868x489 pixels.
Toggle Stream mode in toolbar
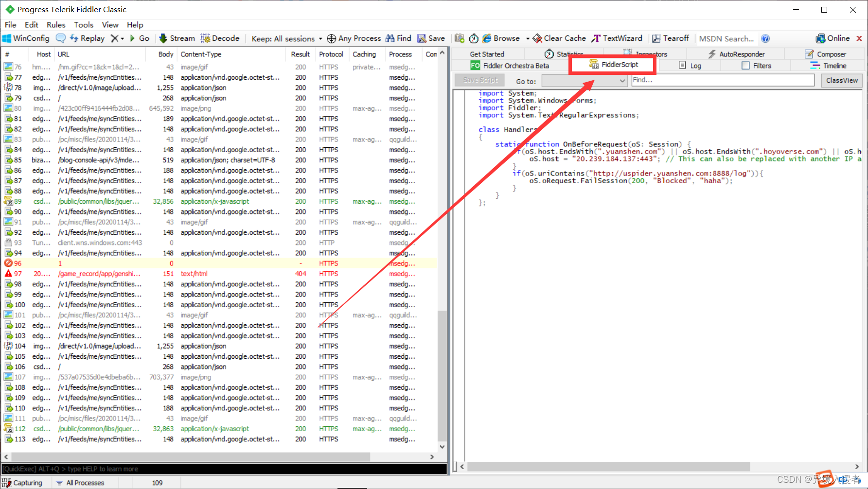pyautogui.click(x=177, y=38)
